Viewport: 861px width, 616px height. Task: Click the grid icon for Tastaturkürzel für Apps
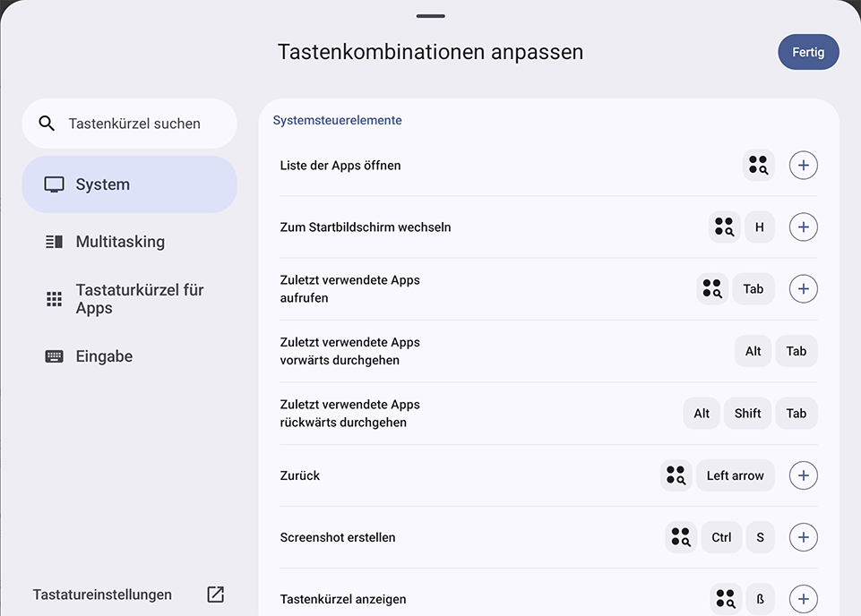point(55,298)
